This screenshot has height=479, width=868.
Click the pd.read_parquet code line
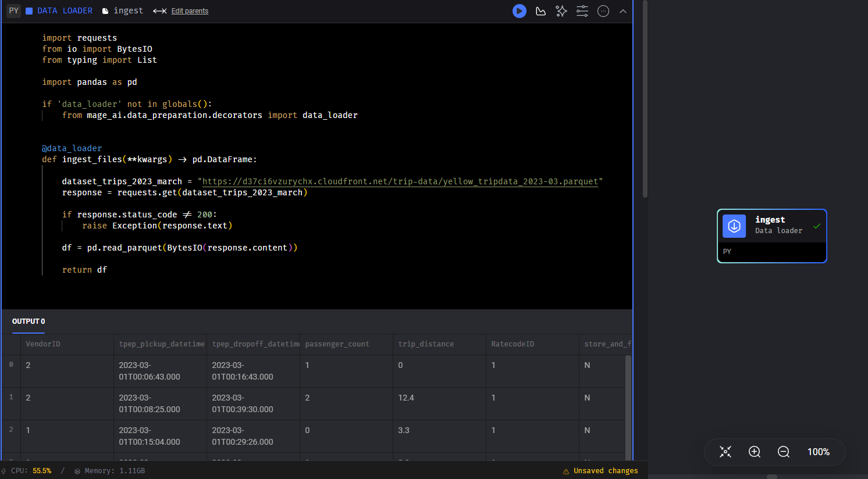[180, 248]
